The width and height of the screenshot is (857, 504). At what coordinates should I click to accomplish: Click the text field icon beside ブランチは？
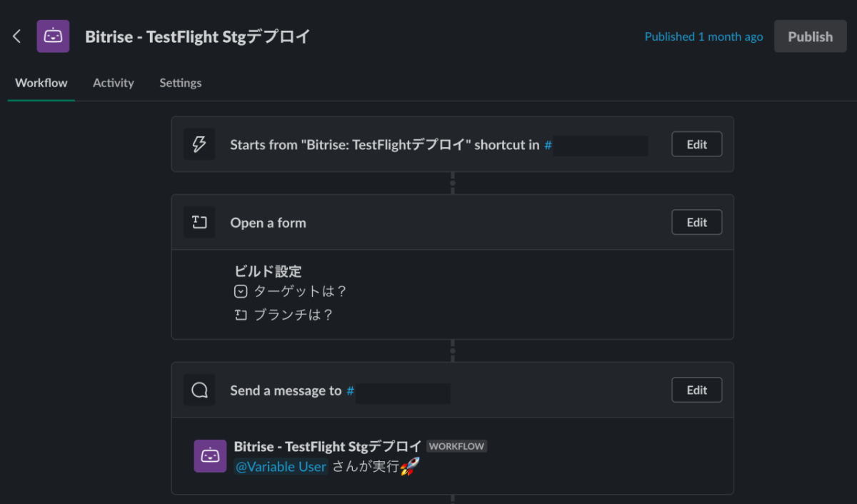pos(241,315)
